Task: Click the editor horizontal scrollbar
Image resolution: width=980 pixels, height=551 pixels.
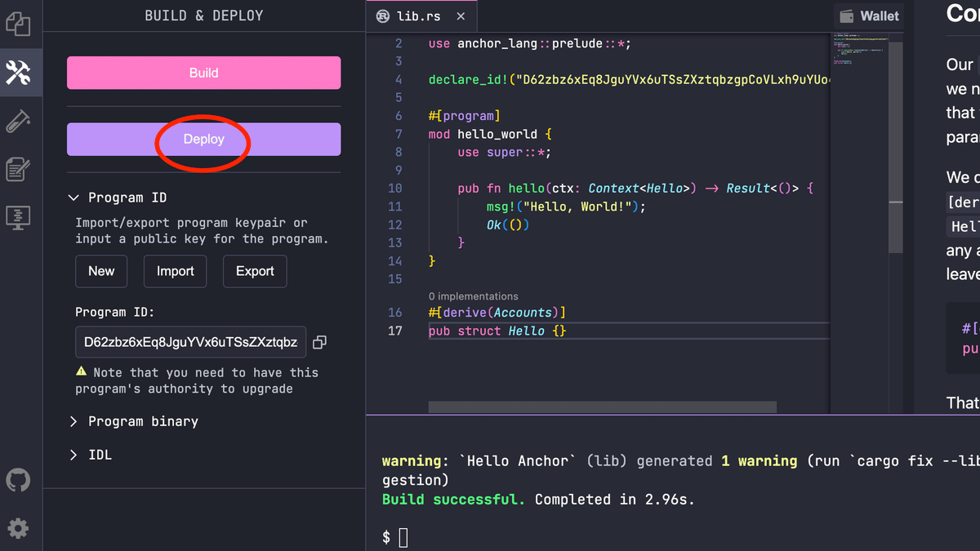Action: click(603, 407)
